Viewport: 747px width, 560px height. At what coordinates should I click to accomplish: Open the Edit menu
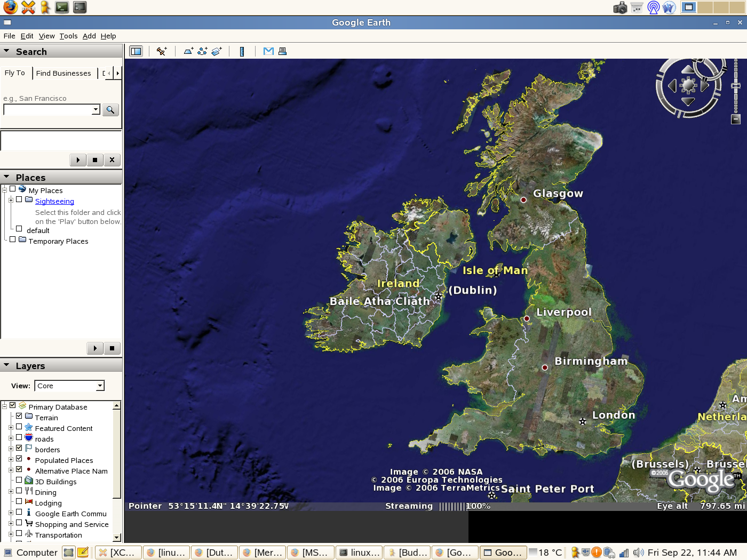pyautogui.click(x=27, y=36)
